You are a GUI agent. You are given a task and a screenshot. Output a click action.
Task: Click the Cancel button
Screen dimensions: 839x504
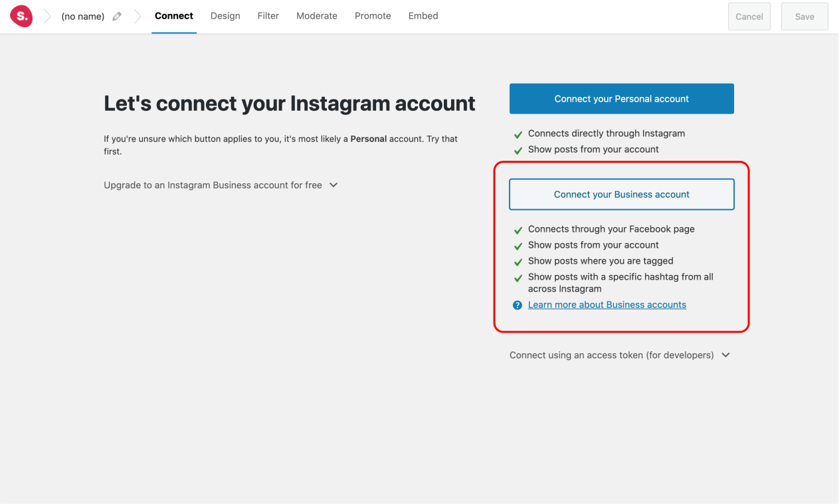[749, 17]
